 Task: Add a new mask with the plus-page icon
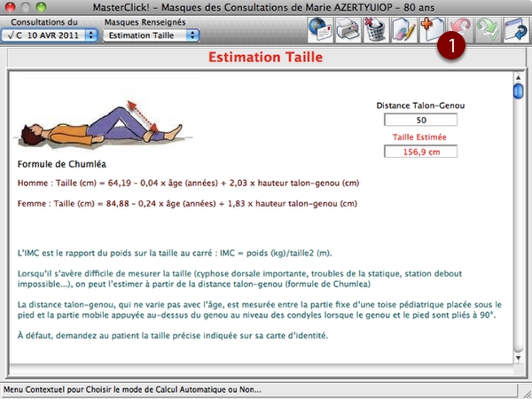point(433,30)
